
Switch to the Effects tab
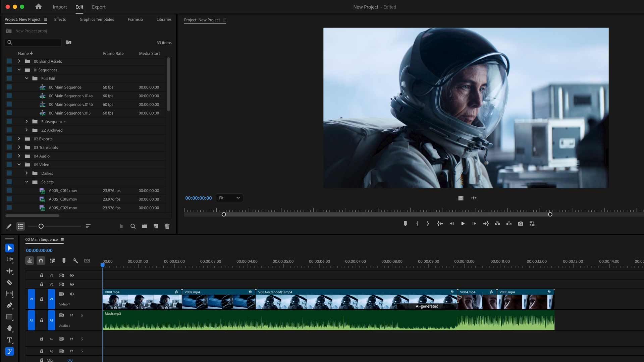60,19
